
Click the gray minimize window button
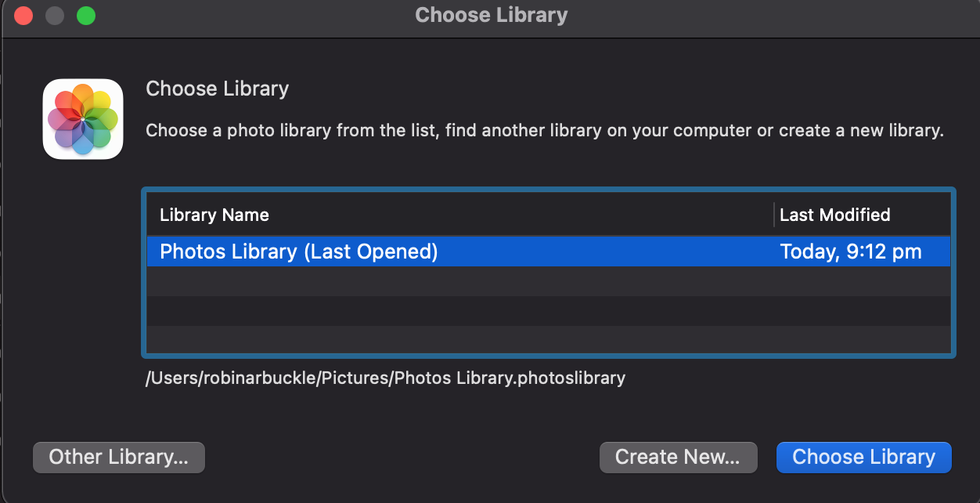click(x=55, y=15)
